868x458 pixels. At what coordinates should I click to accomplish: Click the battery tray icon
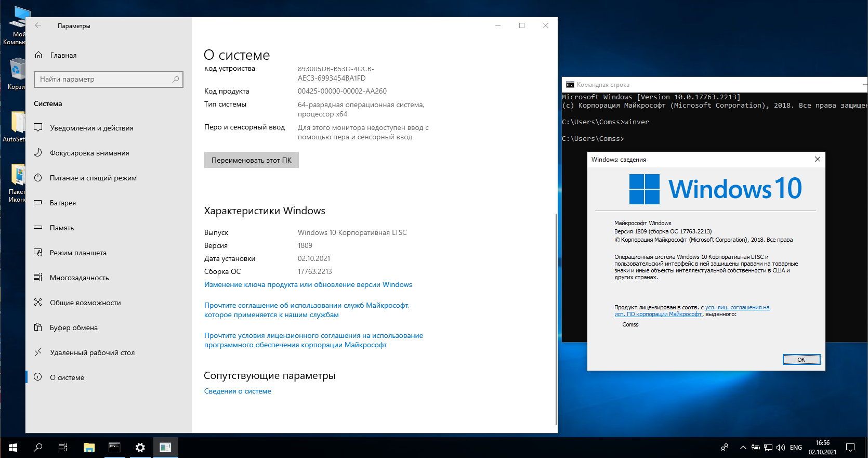click(756, 447)
